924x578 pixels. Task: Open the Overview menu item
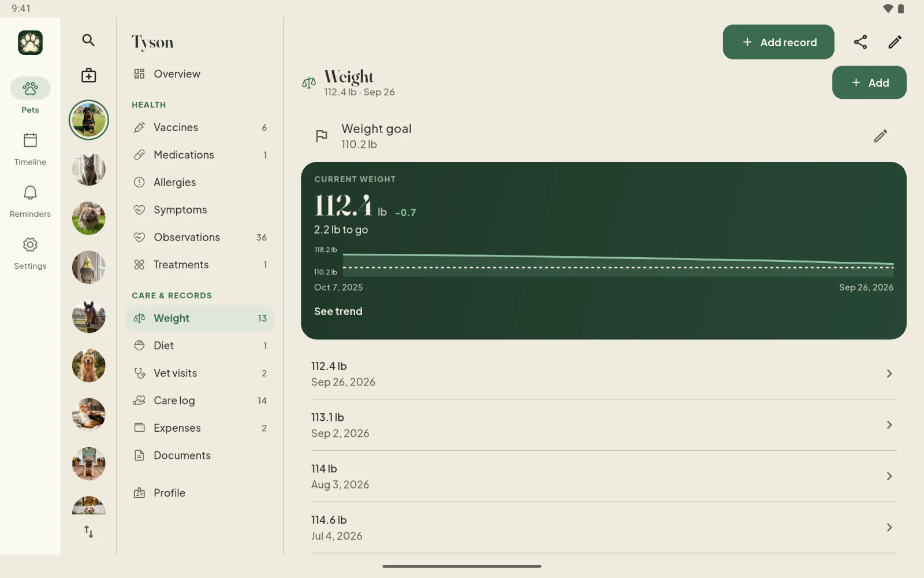(200, 74)
